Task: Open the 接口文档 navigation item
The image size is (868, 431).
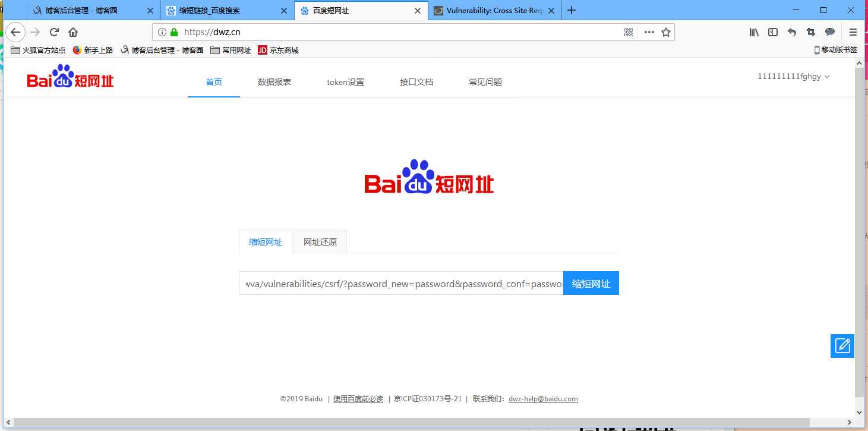Action: [x=416, y=82]
